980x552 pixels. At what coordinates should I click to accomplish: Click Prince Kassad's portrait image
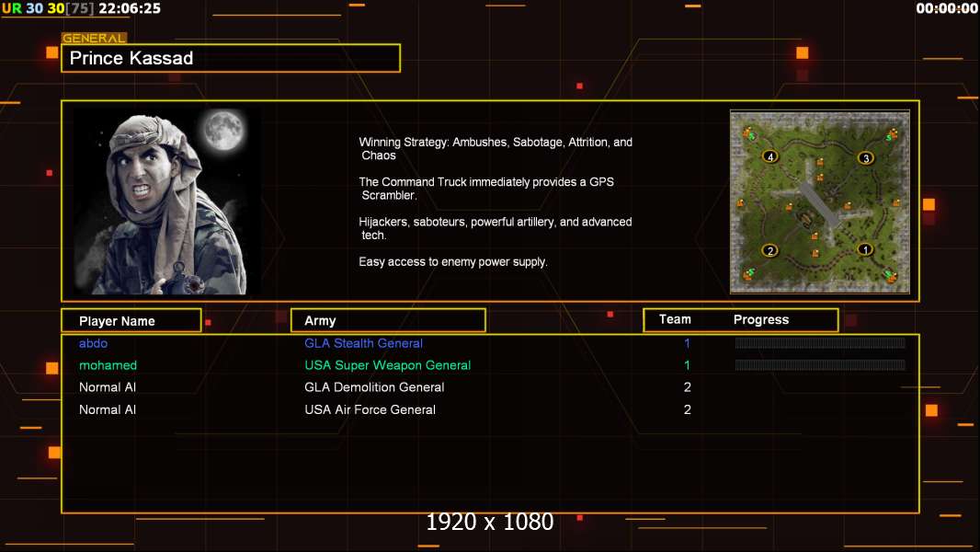(x=167, y=201)
